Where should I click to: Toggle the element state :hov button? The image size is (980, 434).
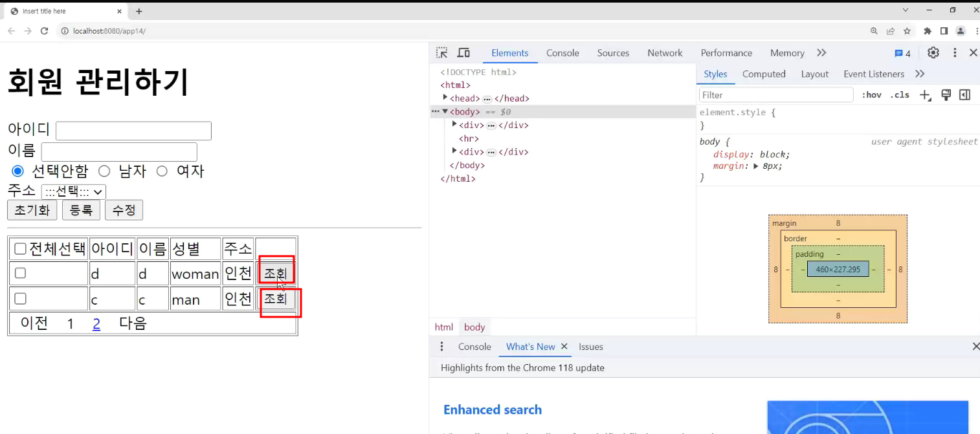click(871, 95)
